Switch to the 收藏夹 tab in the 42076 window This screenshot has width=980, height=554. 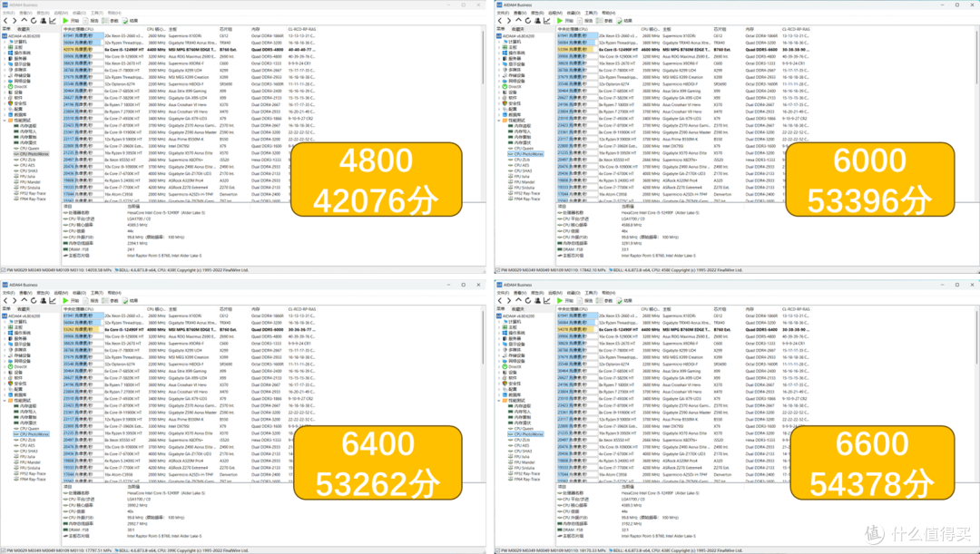tap(23, 29)
